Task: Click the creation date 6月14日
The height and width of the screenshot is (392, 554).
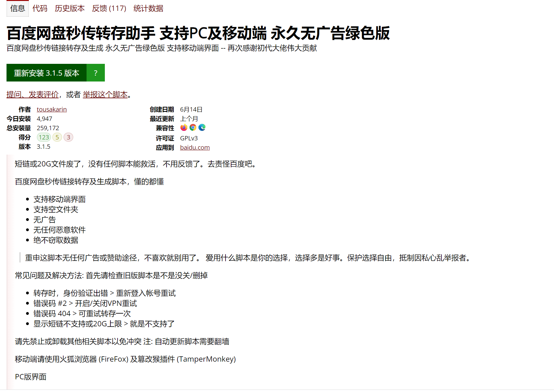Action: 191,109
